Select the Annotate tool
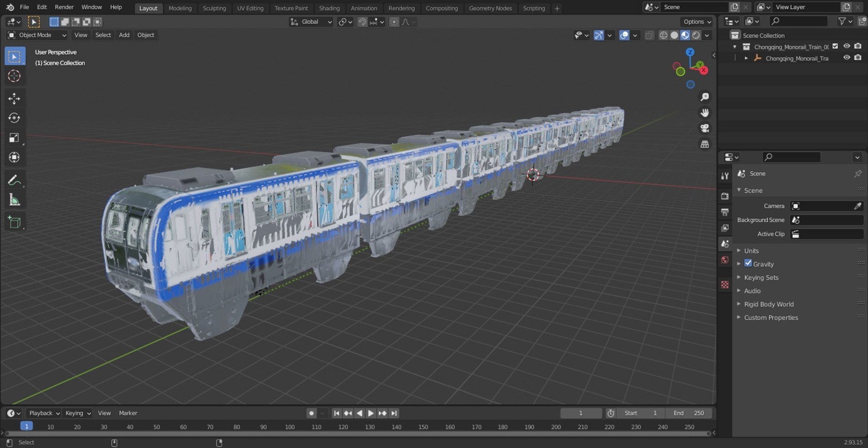Viewport: 868px width, 448px height. [x=14, y=180]
